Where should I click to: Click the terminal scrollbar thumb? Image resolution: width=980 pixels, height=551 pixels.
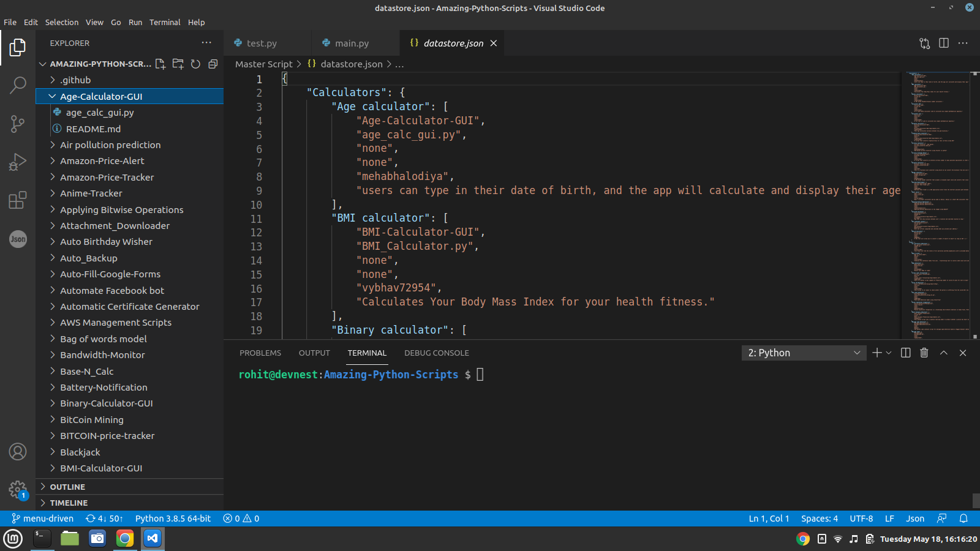976,500
